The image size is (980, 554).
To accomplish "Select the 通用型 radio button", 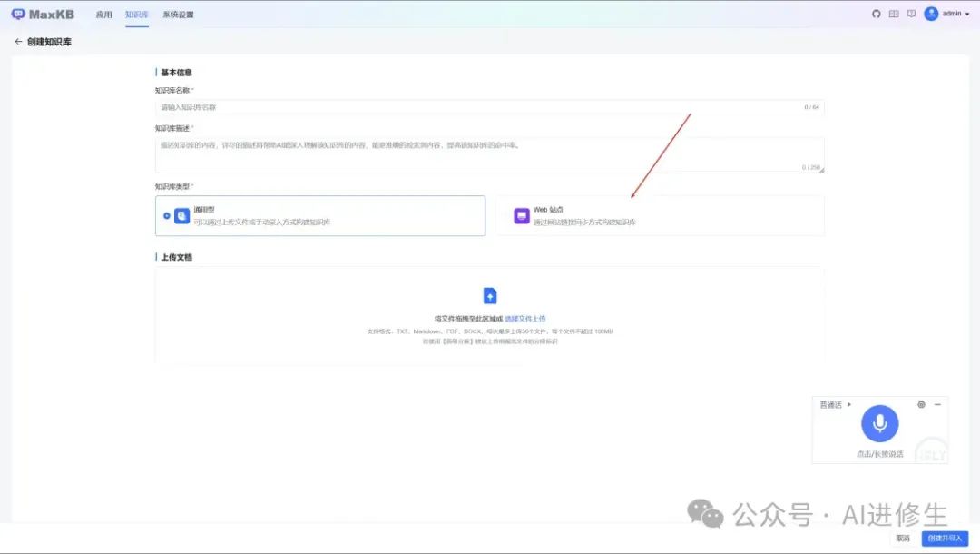I will coord(167,216).
